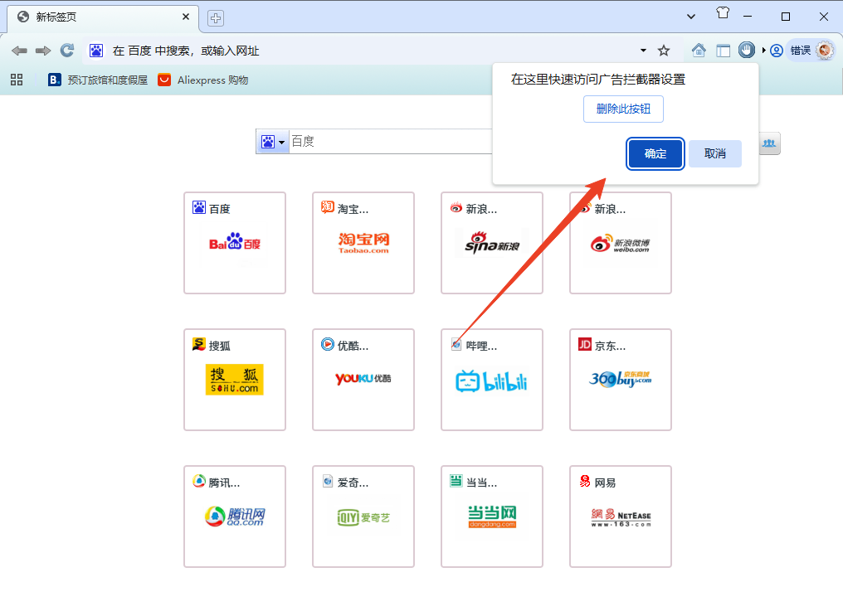Select the ad blocker hand icon

click(746, 50)
